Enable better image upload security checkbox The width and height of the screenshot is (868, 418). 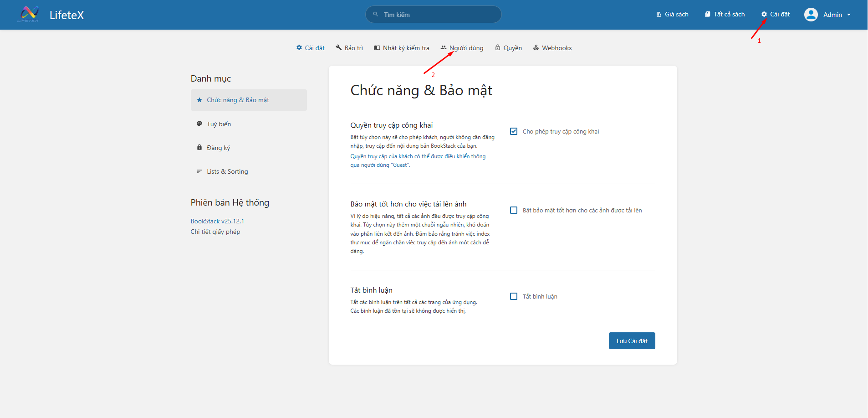pos(514,211)
